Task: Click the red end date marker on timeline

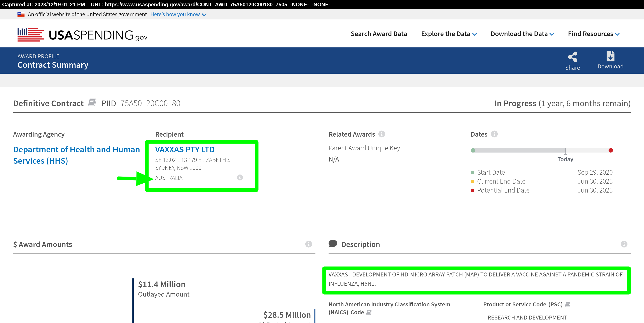Action: click(x=611, y=150)
